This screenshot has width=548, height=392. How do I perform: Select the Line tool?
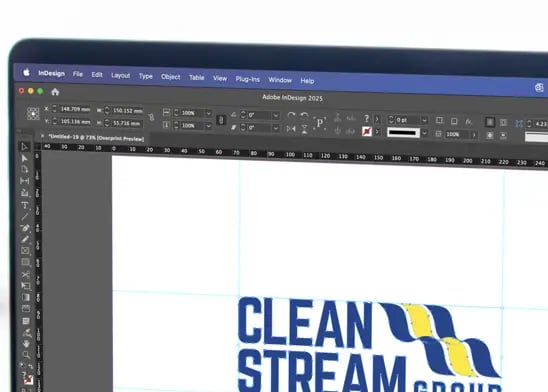[25, 217]
